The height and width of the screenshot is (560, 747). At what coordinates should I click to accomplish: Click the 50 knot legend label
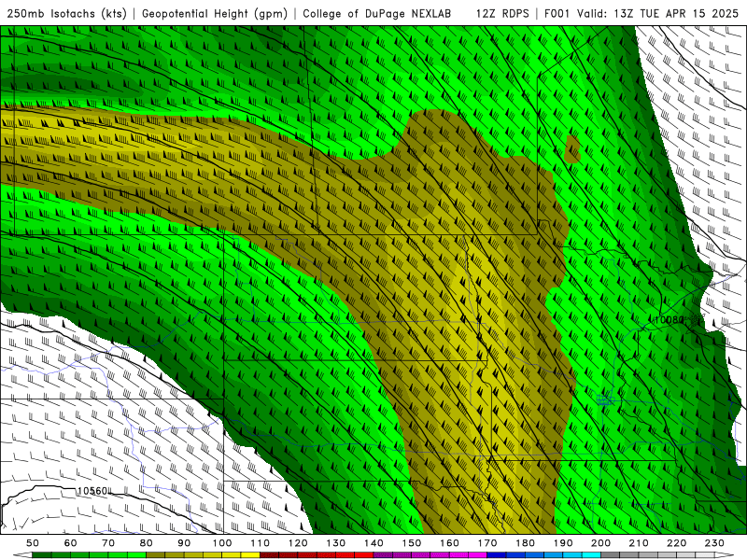click(x=33, y=543)
